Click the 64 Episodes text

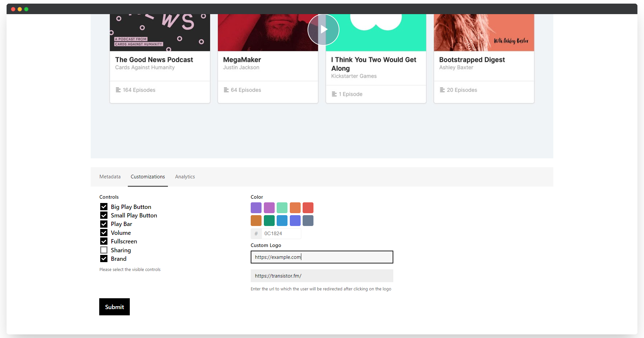point(246,90)
